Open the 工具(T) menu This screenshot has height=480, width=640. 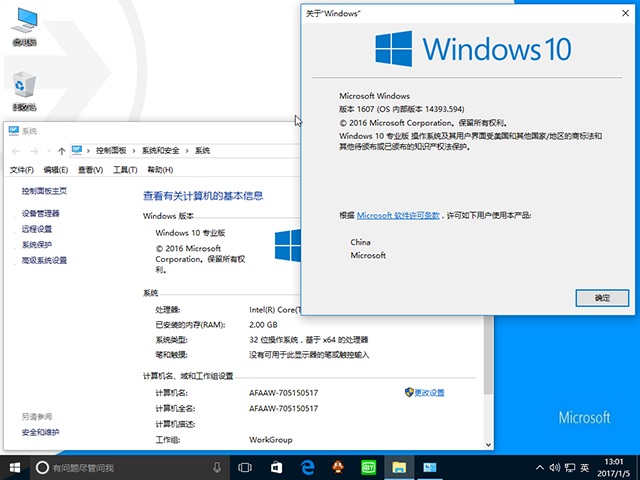pos(125,170)
